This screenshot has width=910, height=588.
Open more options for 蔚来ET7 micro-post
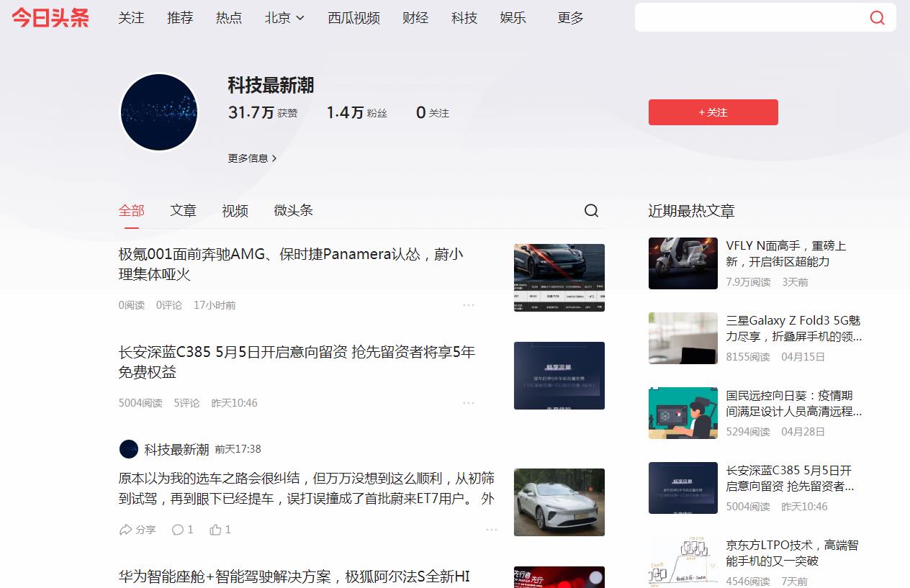(492, 530)
